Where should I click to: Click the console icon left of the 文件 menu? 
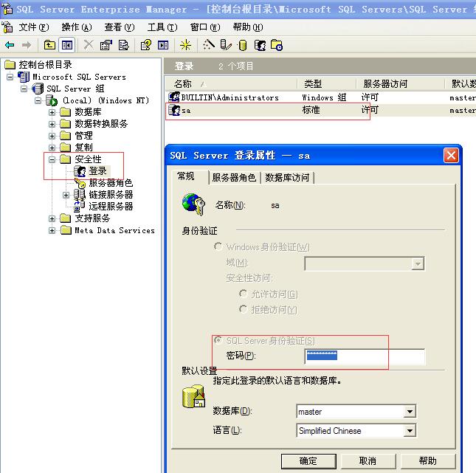[x=7, y=27]
